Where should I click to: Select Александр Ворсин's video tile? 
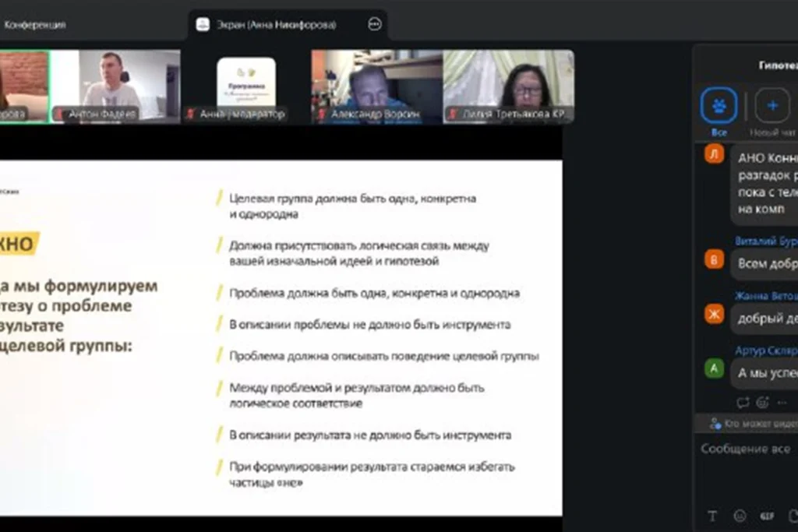tap(376, 86)
